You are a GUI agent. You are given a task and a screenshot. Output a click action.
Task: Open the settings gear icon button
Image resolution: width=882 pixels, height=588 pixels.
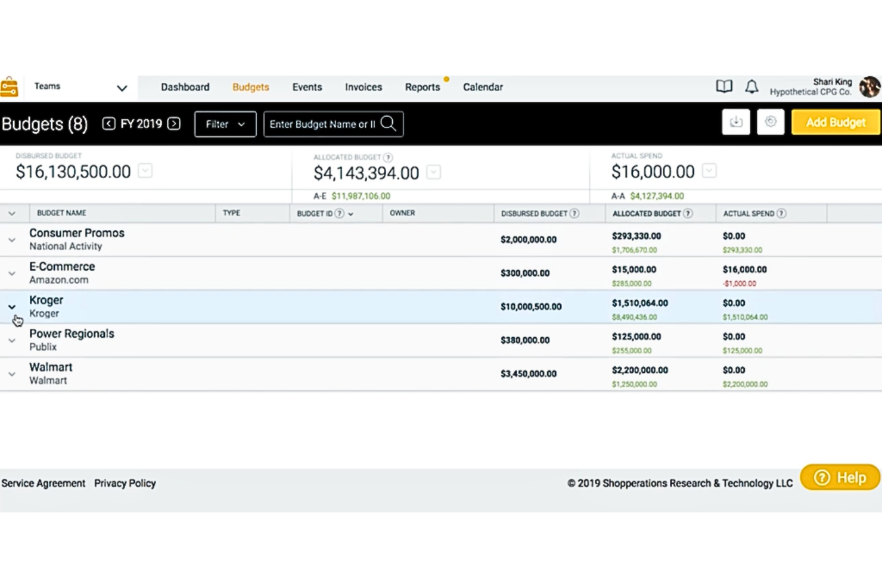(771, 122)
